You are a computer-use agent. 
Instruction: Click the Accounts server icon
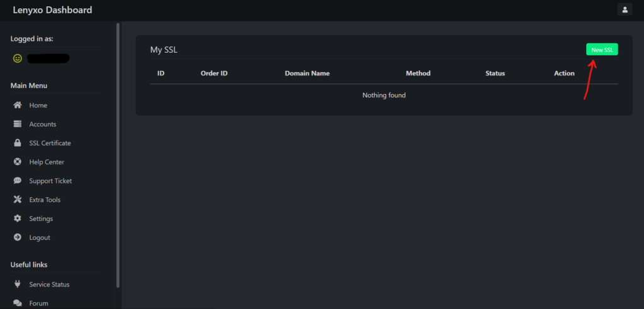(17, 124)
